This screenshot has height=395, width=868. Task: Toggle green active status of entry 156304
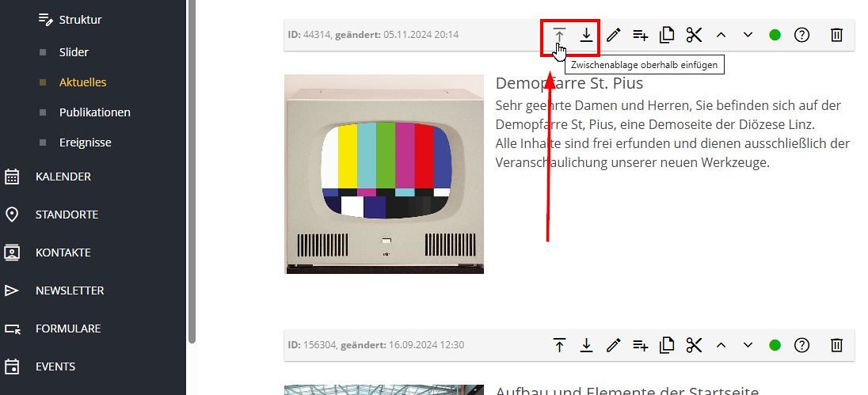pyautogui.click(x=775, y=345)
